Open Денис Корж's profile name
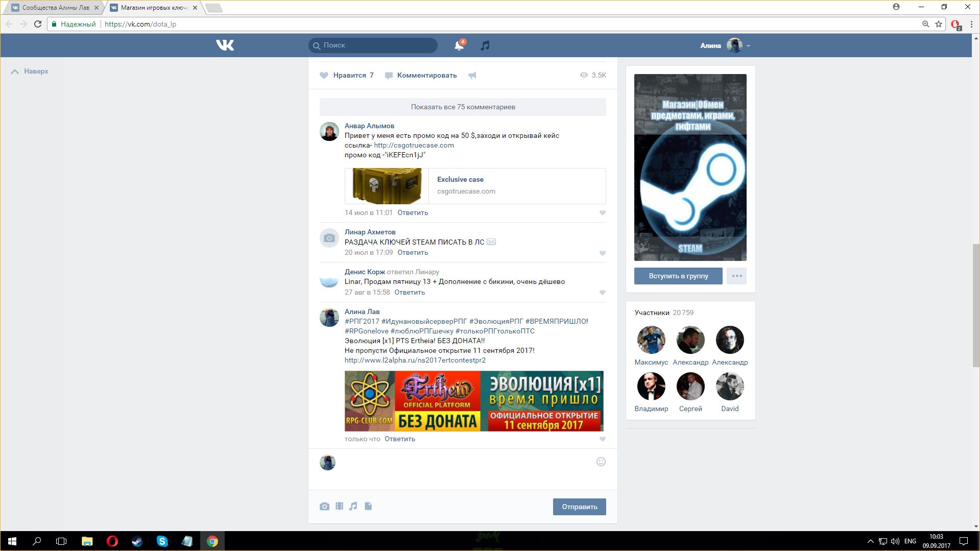The height and width of the screenshot is (551, 980). pyautogui.click(x=365, y=272)
